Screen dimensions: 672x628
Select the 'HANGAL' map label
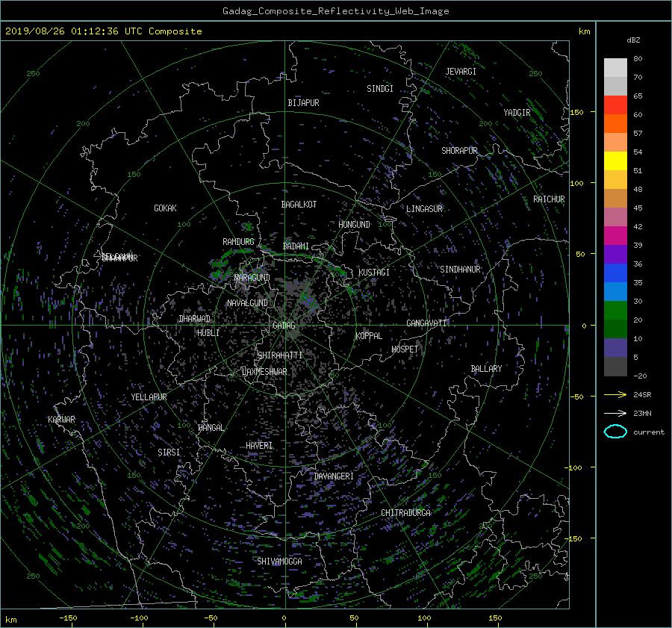(x=211, y=428)
